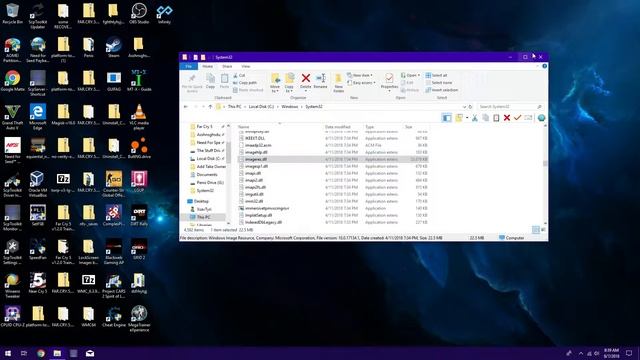Select the Recycle Bin desktop icon
The height and width of the screenshot is (360, 640).
(x=12, y=14)
